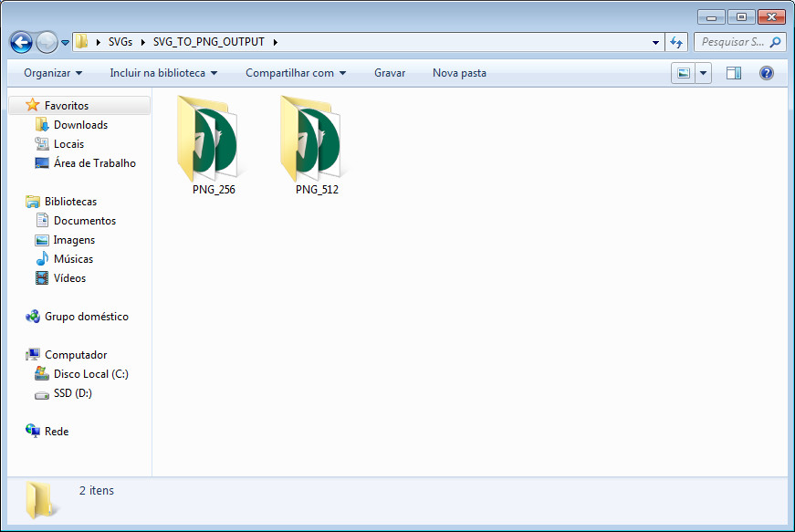The height and width of the screenshot is (532, 795).
Task: Expand the Incluir na biblioteca dropdown
Action: pyautogui.click(x=162, y=72)
